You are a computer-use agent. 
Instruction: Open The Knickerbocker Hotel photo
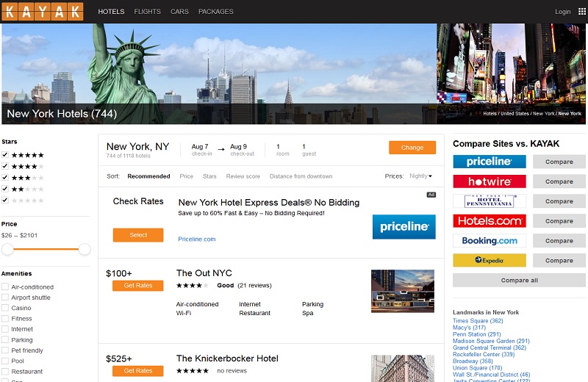pyautogui.click(x=403, y=369)
